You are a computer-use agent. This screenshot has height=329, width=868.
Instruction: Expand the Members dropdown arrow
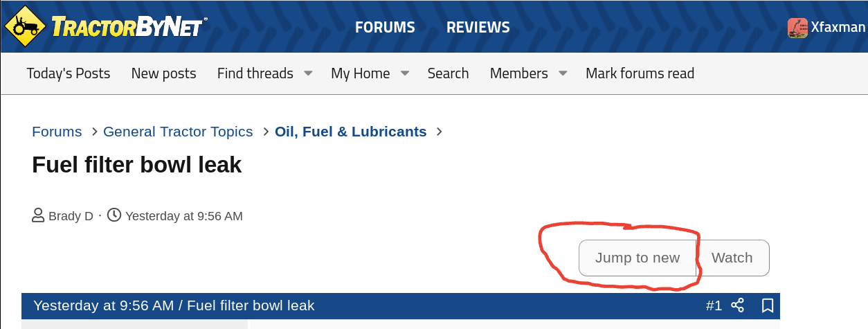[x=563, y=73]
